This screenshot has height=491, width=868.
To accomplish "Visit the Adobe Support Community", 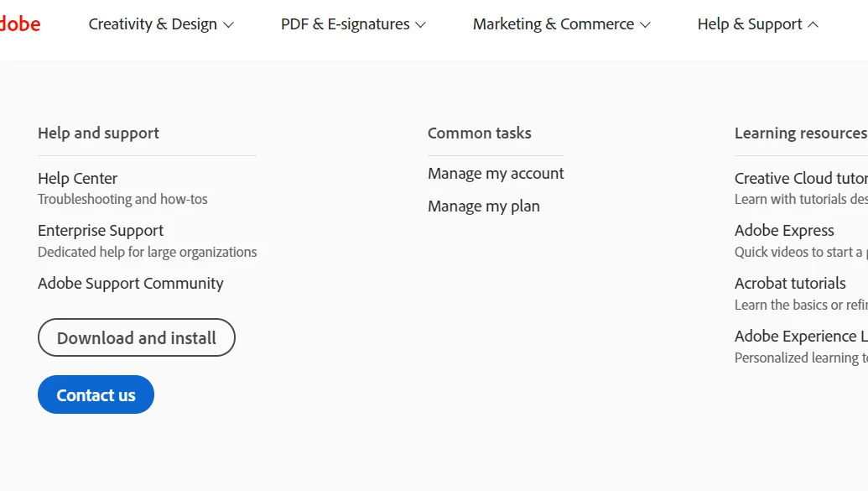I will tap(131, 283).
